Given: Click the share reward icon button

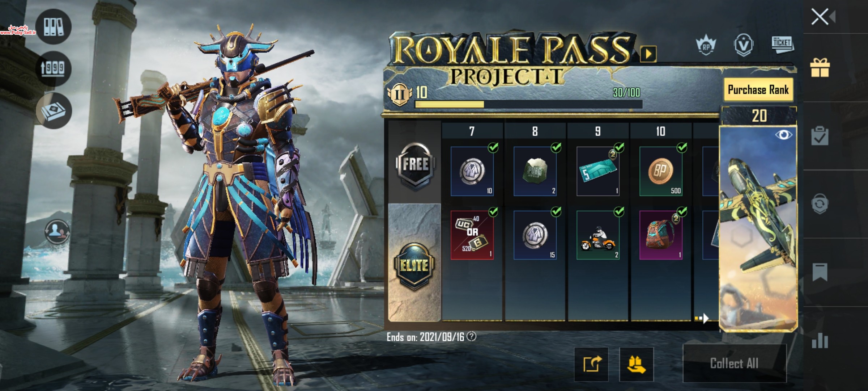Looking at the screenshot, I should click(x=591, y=364).
